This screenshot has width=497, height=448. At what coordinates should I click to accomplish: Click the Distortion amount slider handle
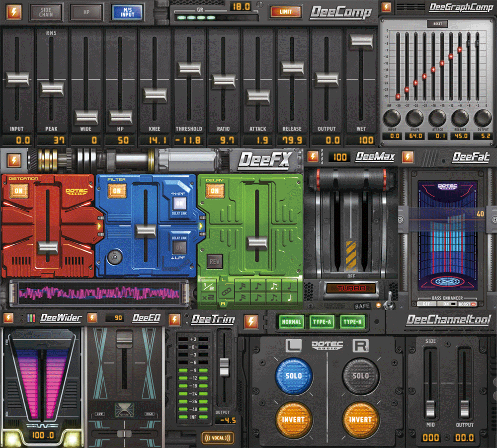(x=48, y=248)
